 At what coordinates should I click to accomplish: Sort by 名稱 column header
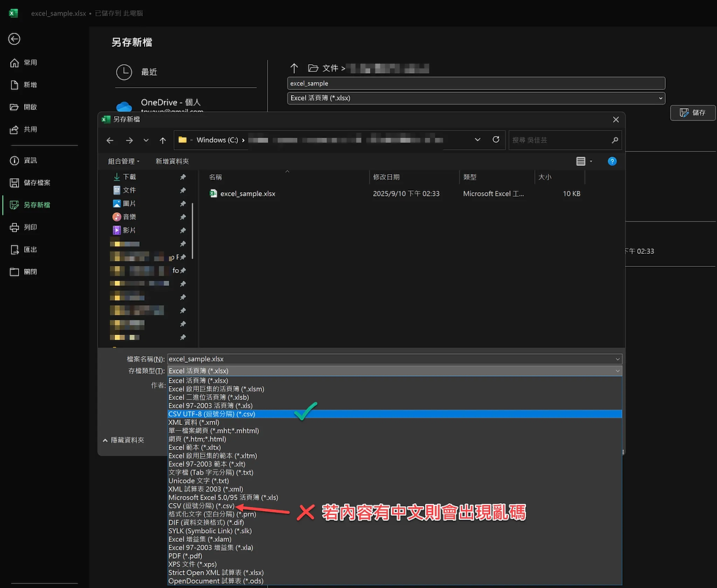pyautogui.click(x=215, y=177)
